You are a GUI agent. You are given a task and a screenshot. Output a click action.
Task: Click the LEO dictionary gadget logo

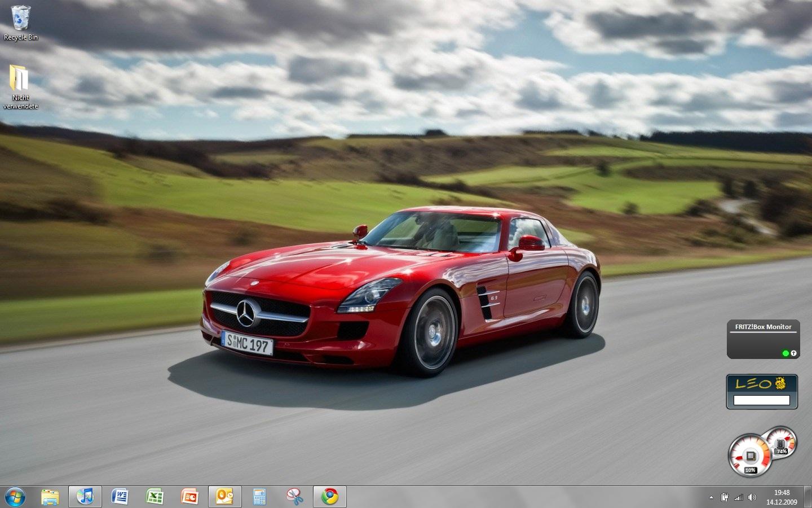coord(761,384)
